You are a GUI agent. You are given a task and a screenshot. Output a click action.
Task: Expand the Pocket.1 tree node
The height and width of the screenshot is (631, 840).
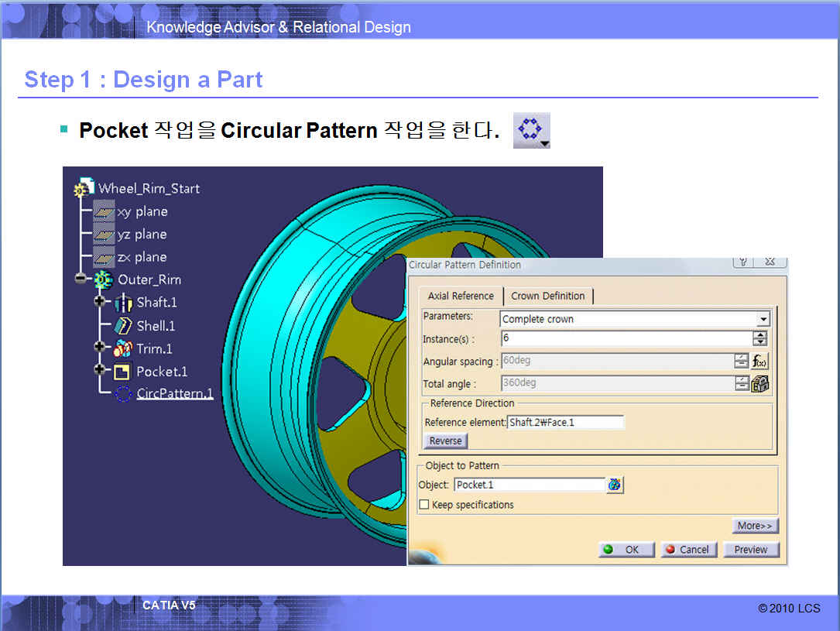pyautogui.click(x=99, y=371)
